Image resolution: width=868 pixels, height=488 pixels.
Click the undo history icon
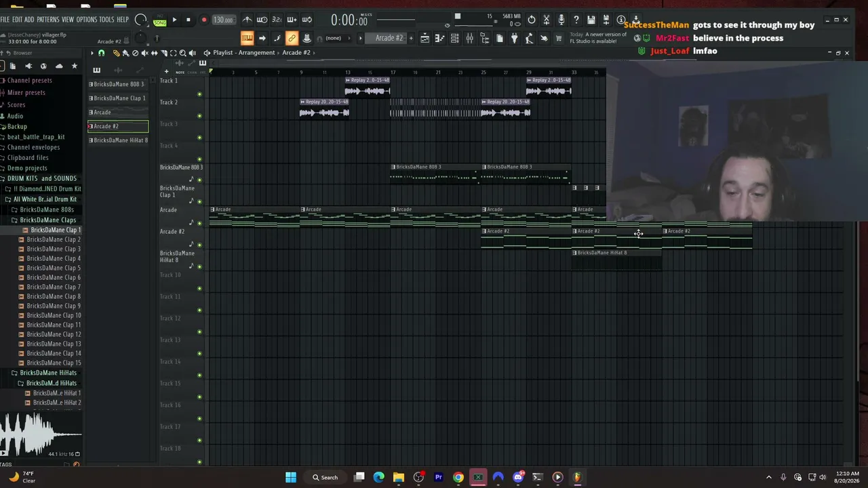pos(532,20)
